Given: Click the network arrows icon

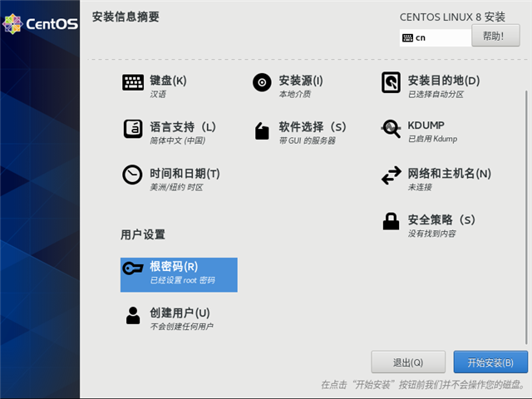Looking at the screenshot, I should click(392, 175).
